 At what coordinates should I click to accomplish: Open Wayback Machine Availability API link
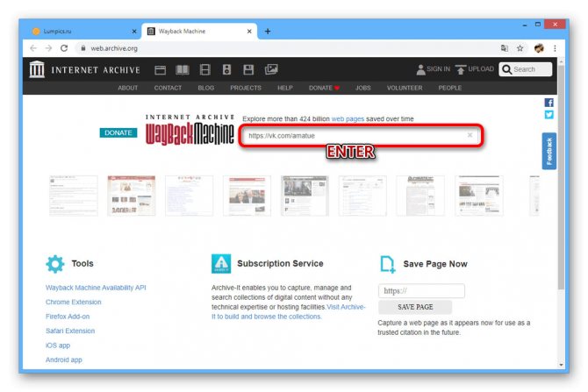point(96,288)
